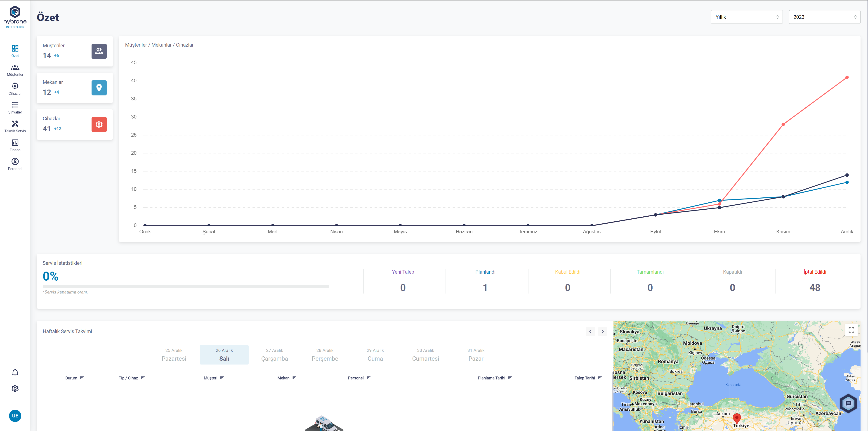The image size is (868, 431).
Task: Toggle the map fullscreen view
Action: [851, 329]
